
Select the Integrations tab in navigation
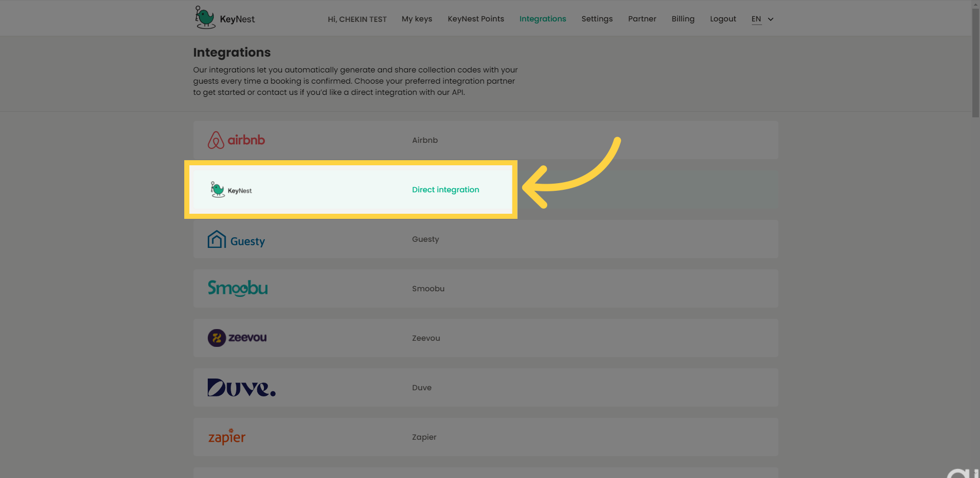pyautogui.click(x=543, y=19)
